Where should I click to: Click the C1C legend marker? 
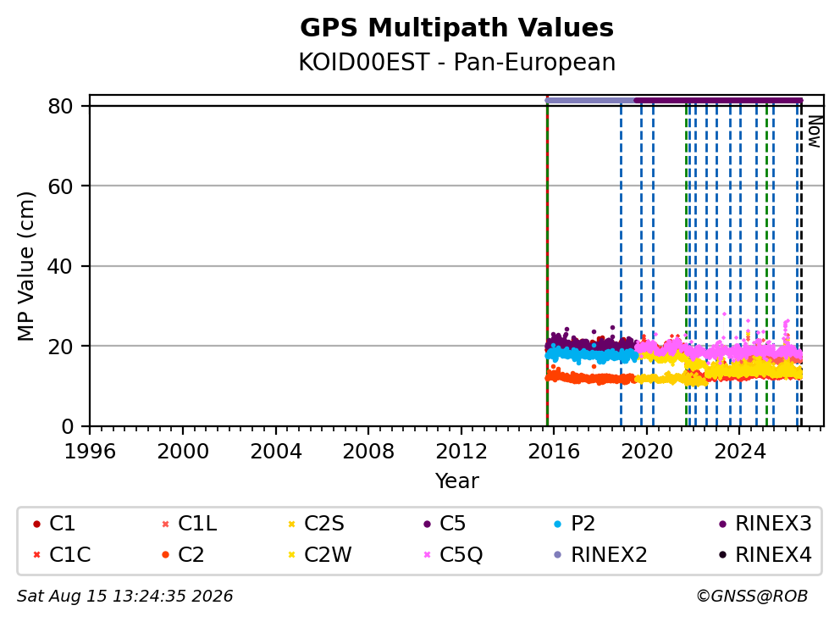36,555
